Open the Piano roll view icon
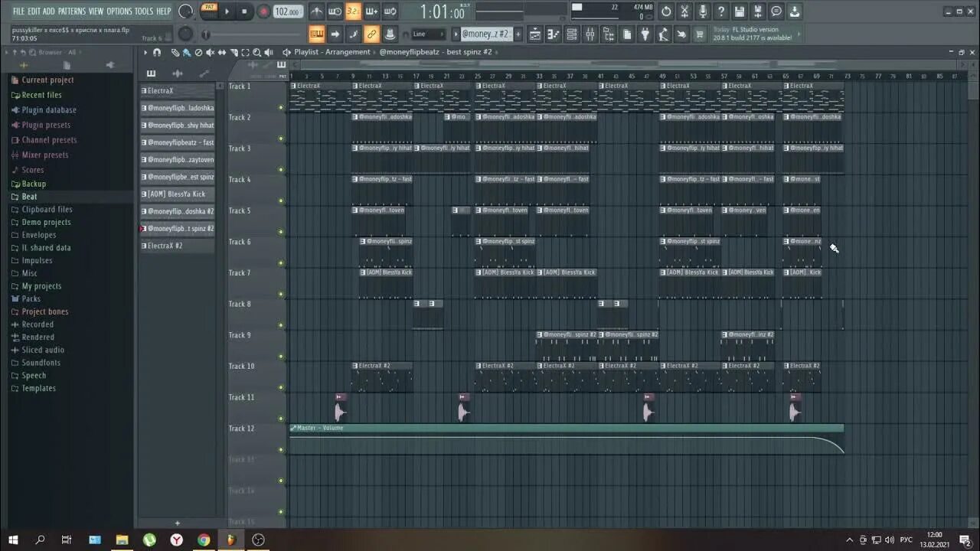The height and width of the screenshot is (551, 980). [x=553, y=34]
